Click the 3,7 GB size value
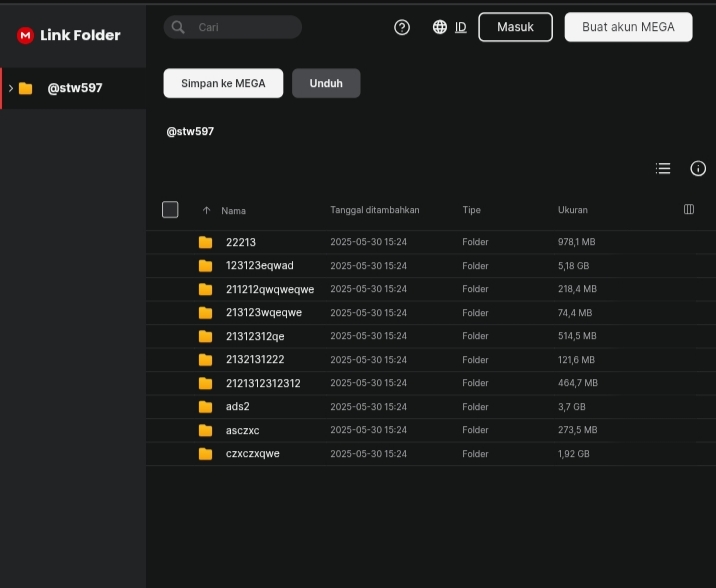 pyautogui.click(x=571, y=407)
